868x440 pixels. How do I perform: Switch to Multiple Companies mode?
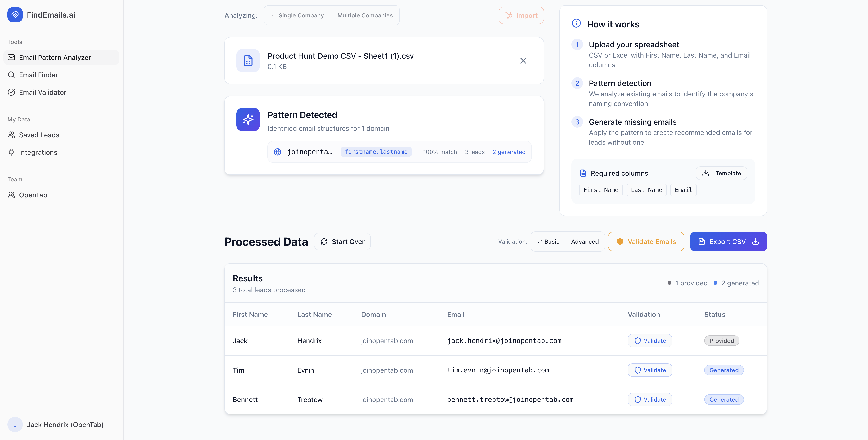[365, 15]
